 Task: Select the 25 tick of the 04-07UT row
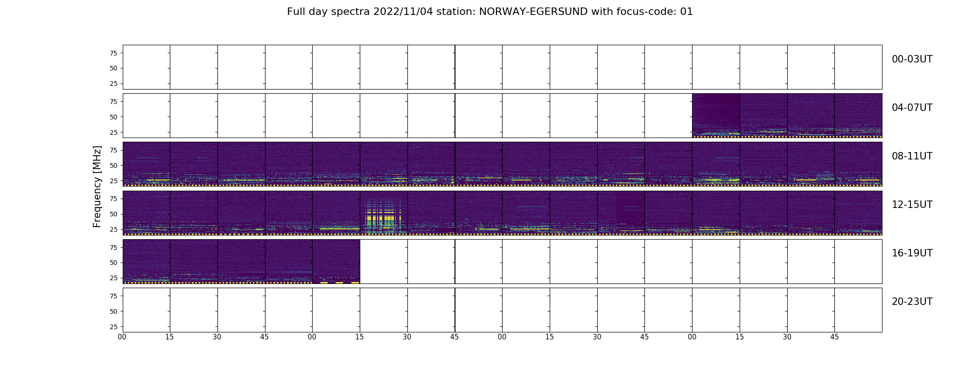click(x=113, y=132)
